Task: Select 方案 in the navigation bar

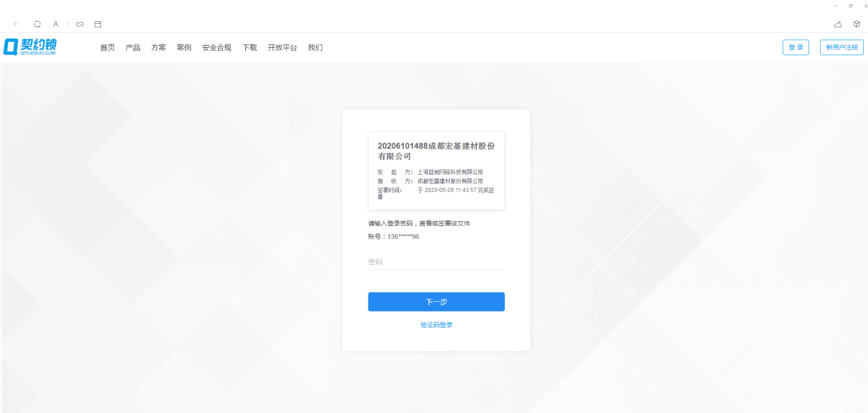Action: click(159, 48)
